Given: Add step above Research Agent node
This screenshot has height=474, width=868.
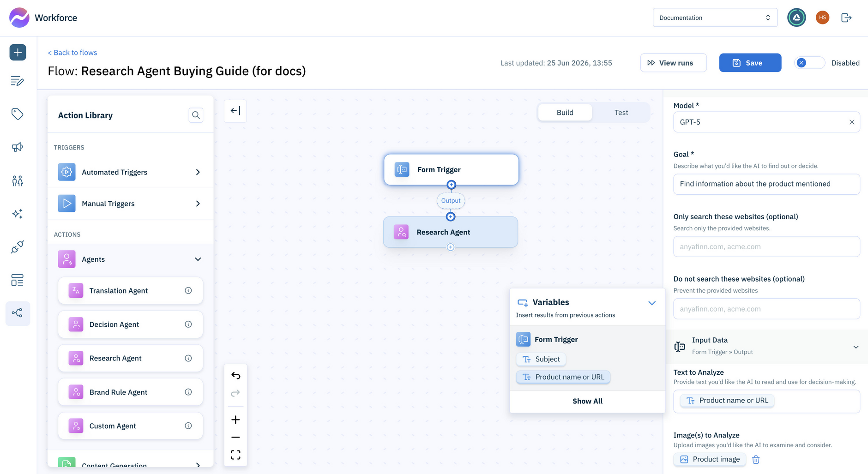Looking at the screenshot, I should click(x=451, y=216).
